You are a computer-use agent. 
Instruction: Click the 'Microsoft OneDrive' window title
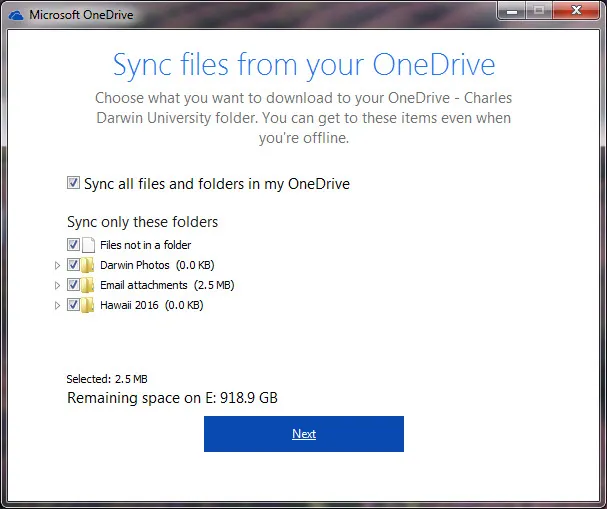click(x=81, y=15)
